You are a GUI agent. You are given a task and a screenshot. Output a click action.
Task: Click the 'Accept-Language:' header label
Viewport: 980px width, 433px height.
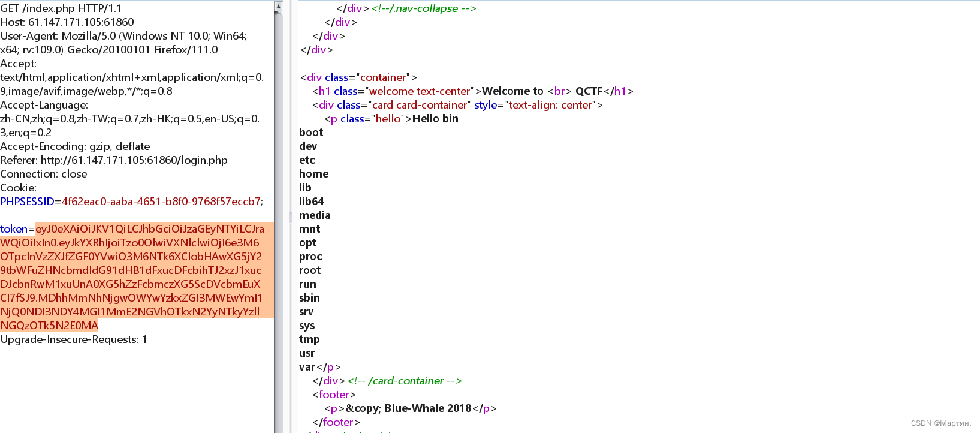point(44,105)
